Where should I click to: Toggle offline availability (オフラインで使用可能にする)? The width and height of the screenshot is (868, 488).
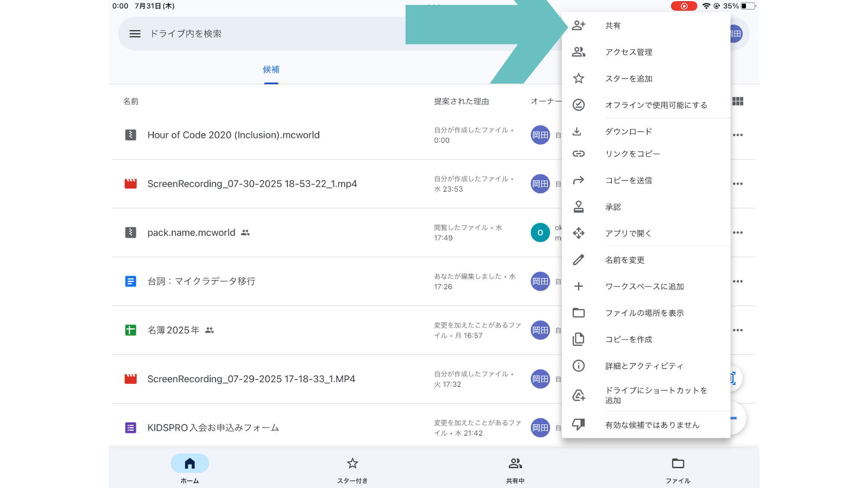(656, 105)
